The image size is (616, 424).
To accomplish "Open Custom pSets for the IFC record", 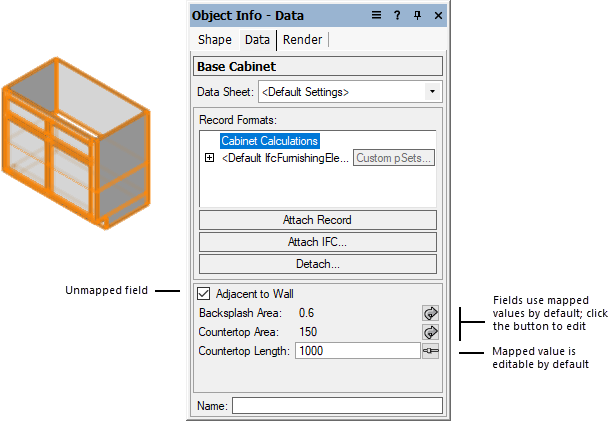I will click(x=394, y=158).
